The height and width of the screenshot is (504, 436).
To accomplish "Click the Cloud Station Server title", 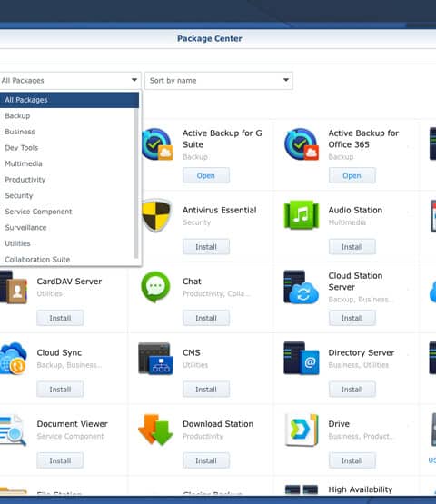I will pyautogui.click(x=355, y=282).
